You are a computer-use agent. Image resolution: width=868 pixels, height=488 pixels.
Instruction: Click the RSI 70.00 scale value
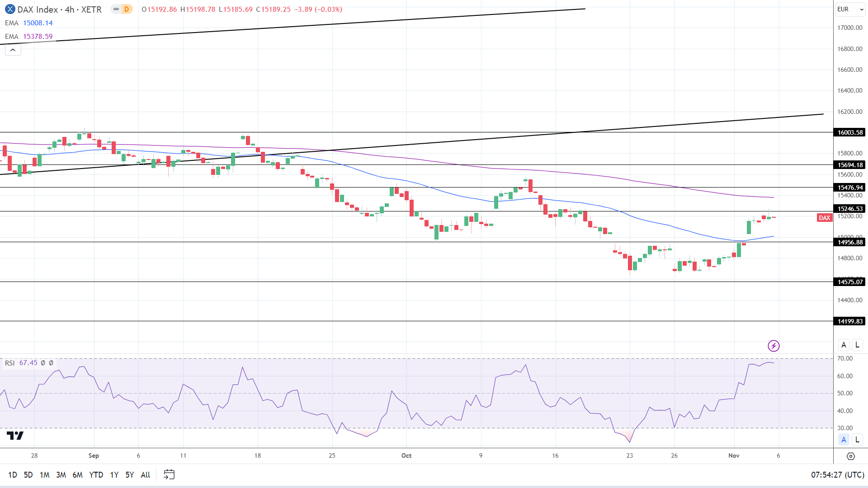click(x=845, y=358)
